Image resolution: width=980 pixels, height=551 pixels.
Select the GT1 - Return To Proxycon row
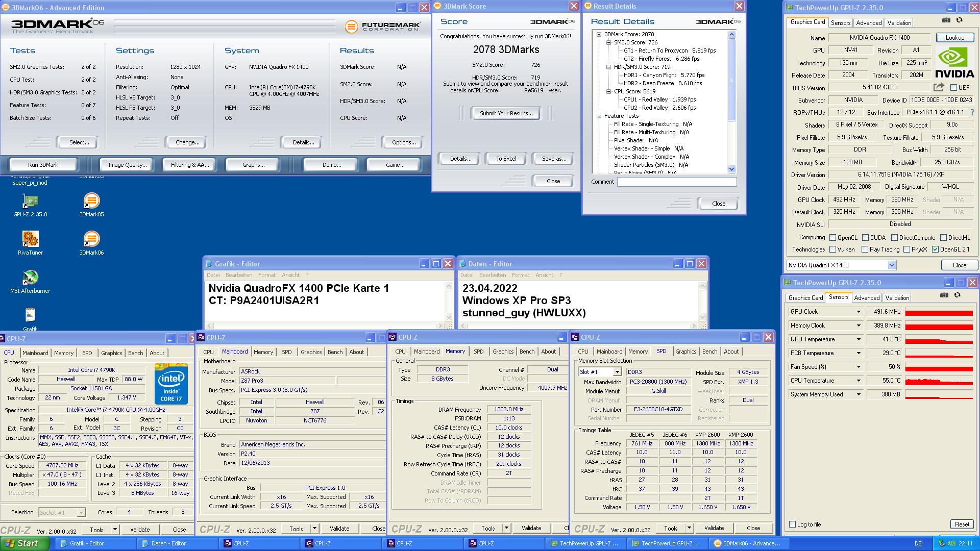pyautogui.click(x=670, y=51)
